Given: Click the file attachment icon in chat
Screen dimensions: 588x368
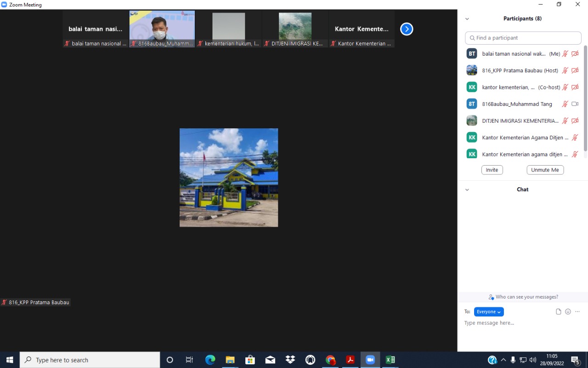Looking at the screenshot, I should point(558,311).
